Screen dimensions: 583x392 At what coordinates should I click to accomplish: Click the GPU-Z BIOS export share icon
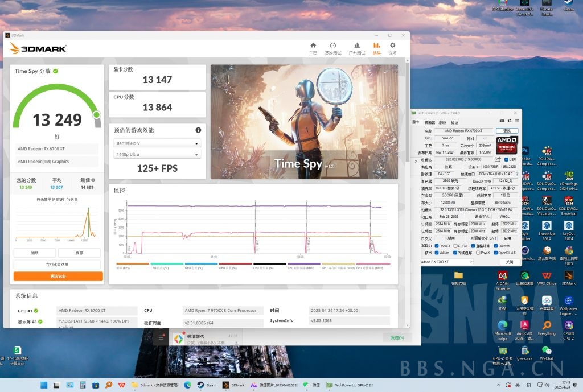[498, 159]
